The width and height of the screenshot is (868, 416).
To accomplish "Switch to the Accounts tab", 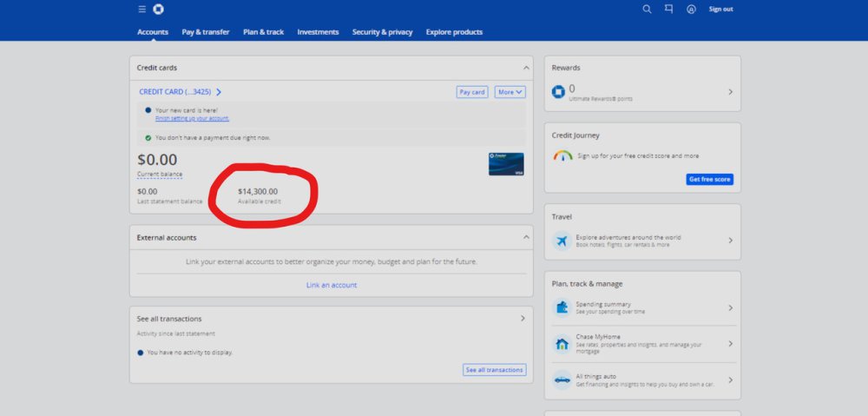I will [x=153, y=32].
